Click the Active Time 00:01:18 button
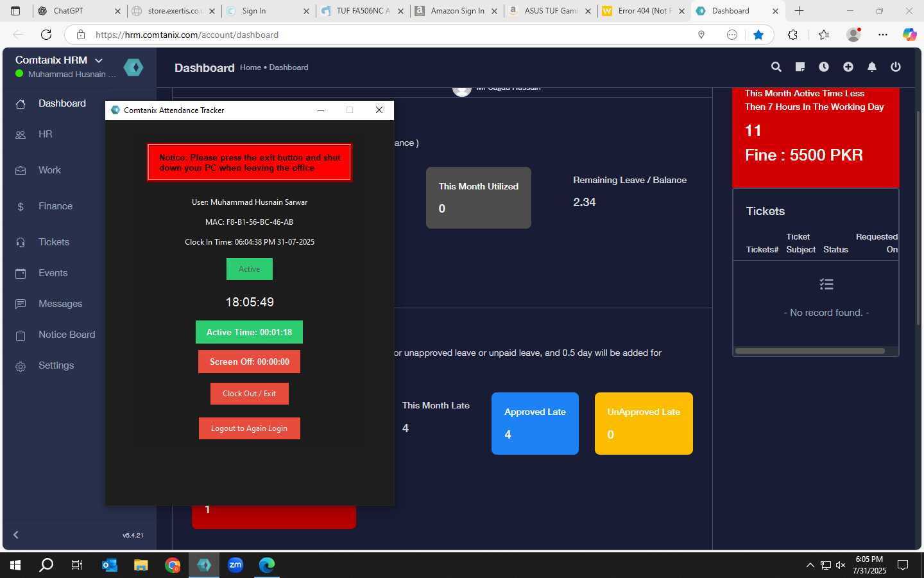 pos(249,332)
